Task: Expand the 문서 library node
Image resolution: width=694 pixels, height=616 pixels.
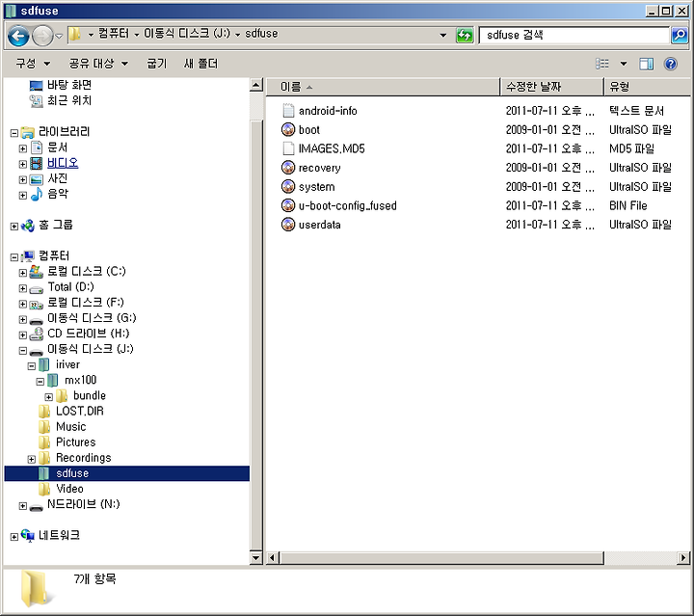Action: coord(22,148)
